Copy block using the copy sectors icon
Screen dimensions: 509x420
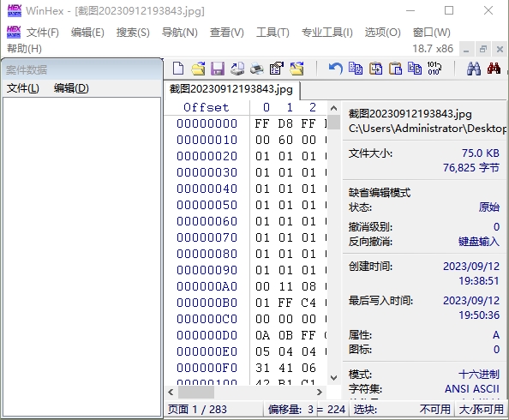(x=356, y=69)
